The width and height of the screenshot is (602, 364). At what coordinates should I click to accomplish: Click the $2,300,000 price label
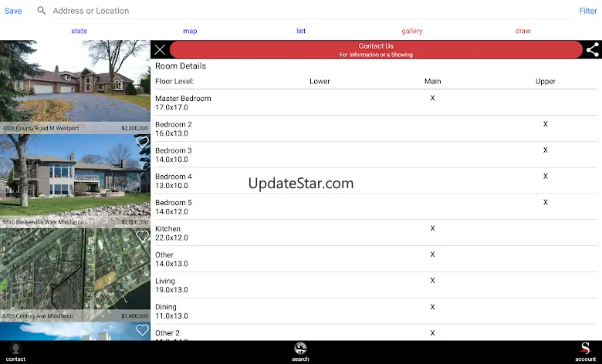tap(135, 128)
